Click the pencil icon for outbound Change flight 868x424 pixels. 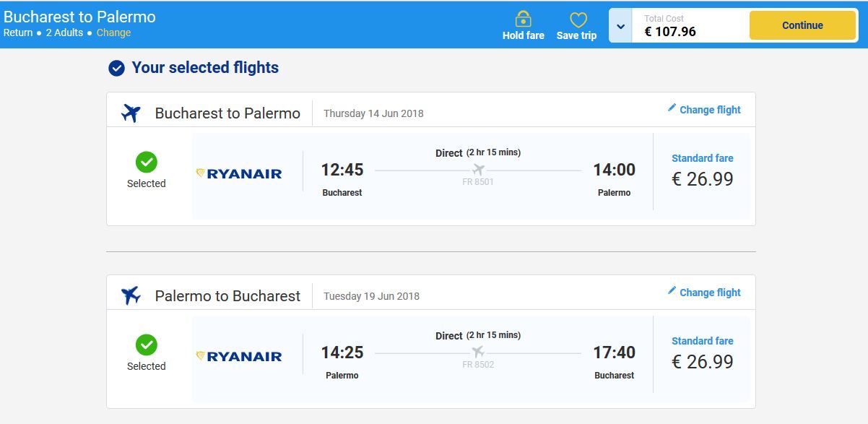(x=672, y=108)
